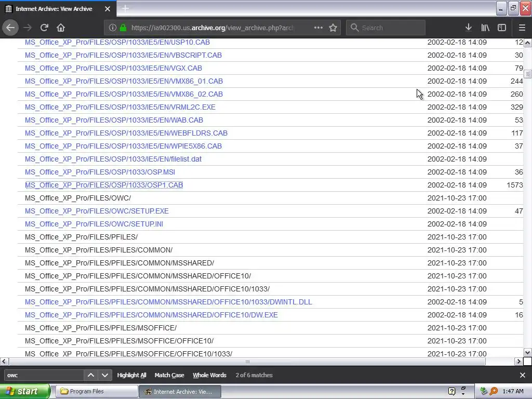Click the horizontal scrollbar left arrow

pos(4,362)
